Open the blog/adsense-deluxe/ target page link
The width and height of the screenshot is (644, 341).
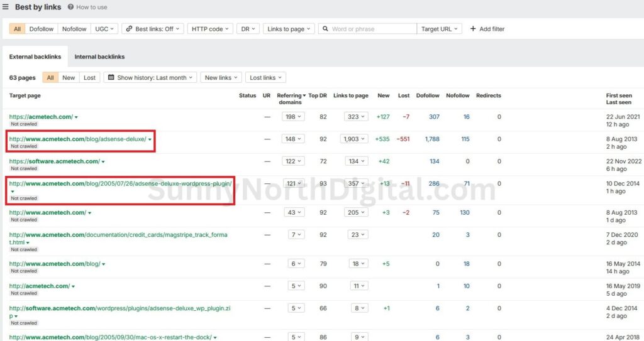tap(77, 139)
